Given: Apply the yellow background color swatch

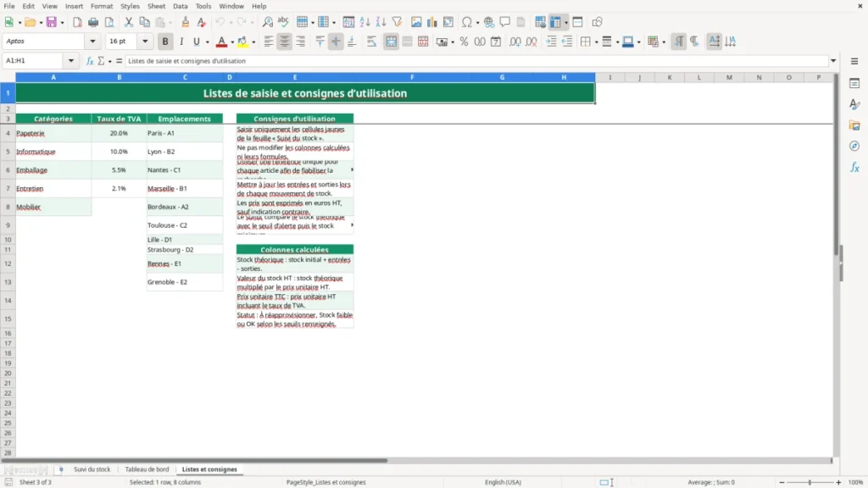Looking at the screenshot, I should point(242,42).
